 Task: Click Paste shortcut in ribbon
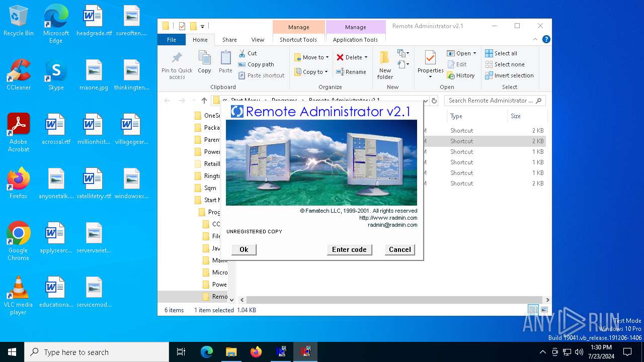pos(261,75)
